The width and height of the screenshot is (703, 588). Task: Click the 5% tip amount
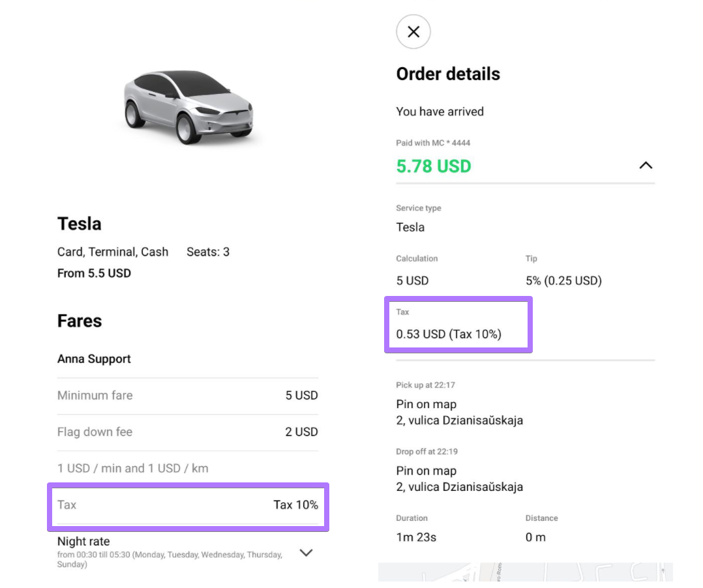563,281
